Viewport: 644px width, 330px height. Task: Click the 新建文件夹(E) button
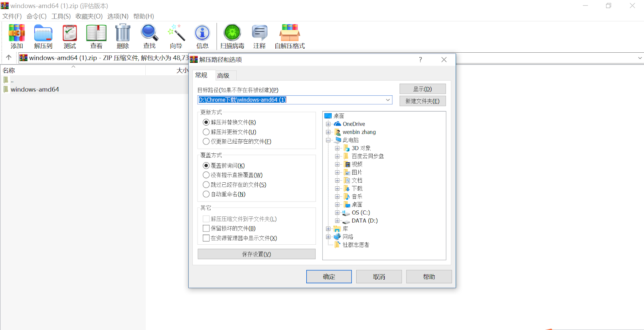(423, 101)
